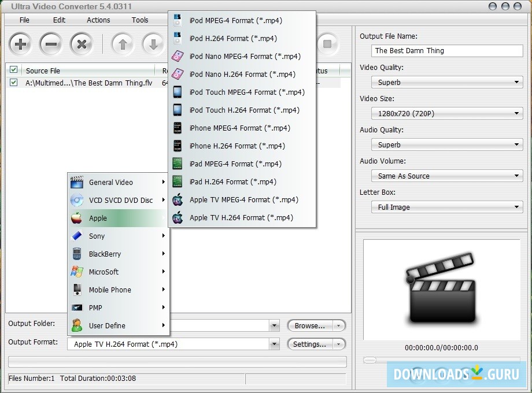Click the Move down arrow icon
The height and width of the screenshot is (393, 532).
click(x=152, y=44)
